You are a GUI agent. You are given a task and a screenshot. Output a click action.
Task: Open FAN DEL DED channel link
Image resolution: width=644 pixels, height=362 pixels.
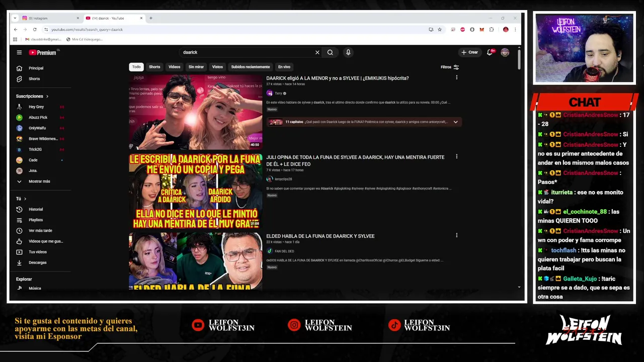[x=284, y=251]
